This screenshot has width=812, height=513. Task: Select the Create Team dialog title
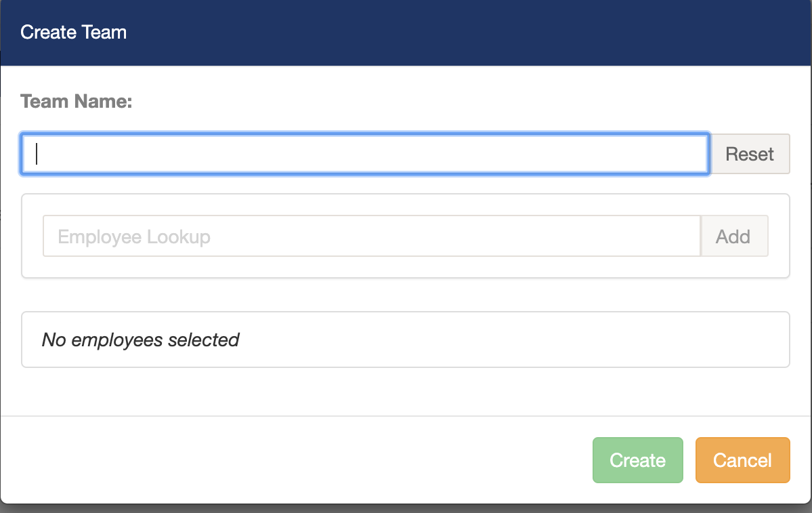coord(73,32)
